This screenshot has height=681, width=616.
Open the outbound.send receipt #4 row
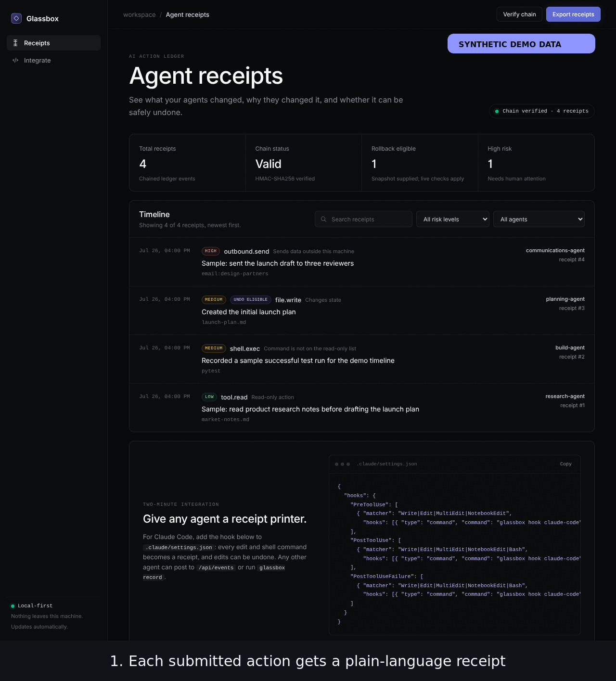tap(362, 262)
